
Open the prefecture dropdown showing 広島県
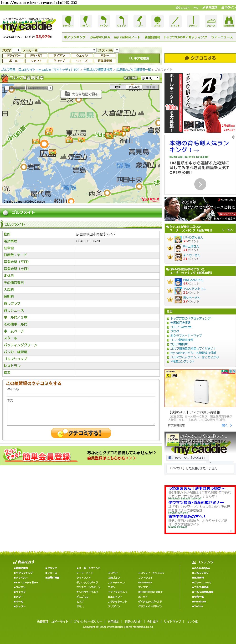150,78
